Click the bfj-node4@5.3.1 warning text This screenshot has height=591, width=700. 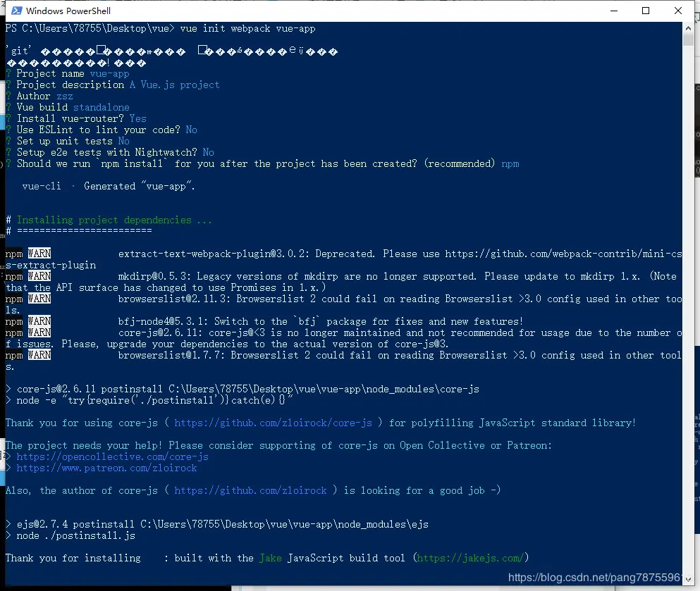(x=321, y=322)
